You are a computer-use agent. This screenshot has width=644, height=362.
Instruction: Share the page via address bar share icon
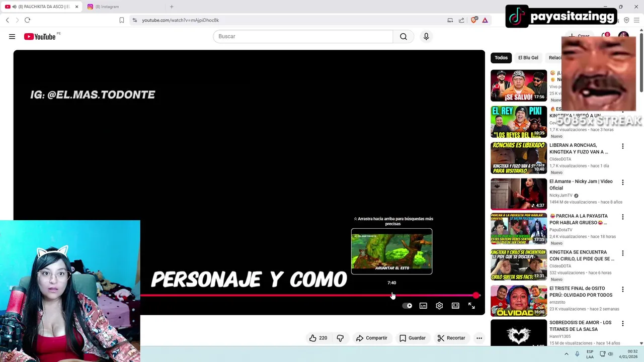pos(461,20)
